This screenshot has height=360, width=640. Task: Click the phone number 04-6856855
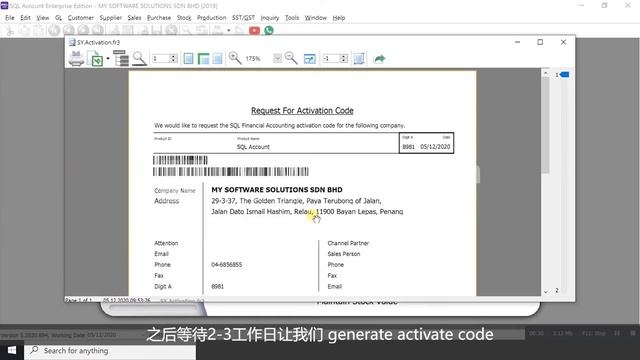click(x=227, y=264)
